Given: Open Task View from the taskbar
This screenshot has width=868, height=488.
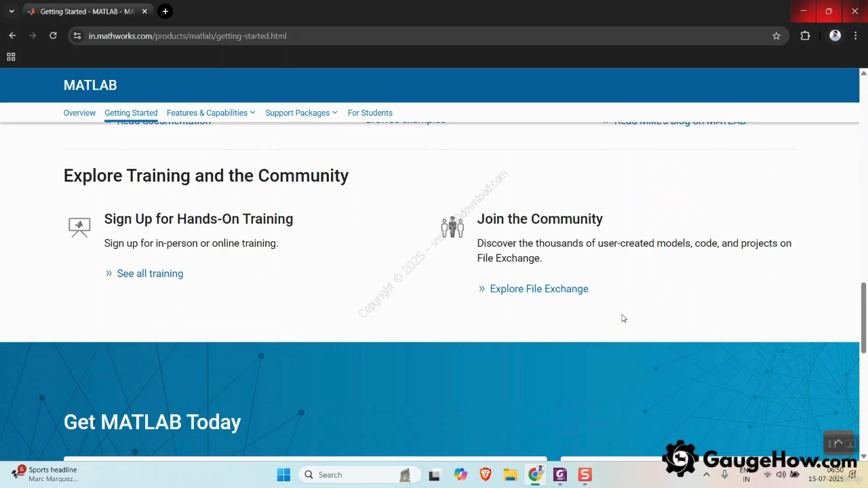Looking at the screenshot, I should (435, 475).
